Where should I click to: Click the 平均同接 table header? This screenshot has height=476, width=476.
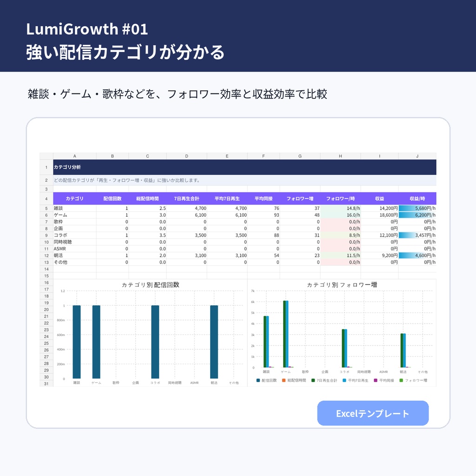[264, 198]
